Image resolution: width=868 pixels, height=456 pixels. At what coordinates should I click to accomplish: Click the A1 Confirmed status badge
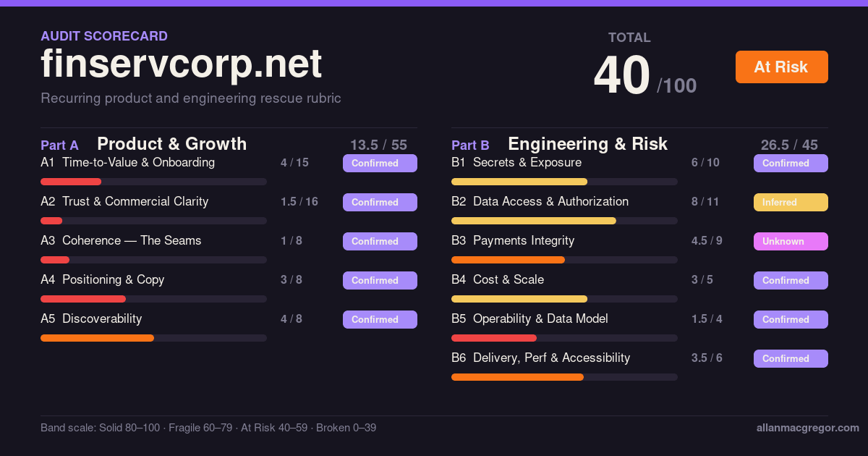[x=380, y=163]
